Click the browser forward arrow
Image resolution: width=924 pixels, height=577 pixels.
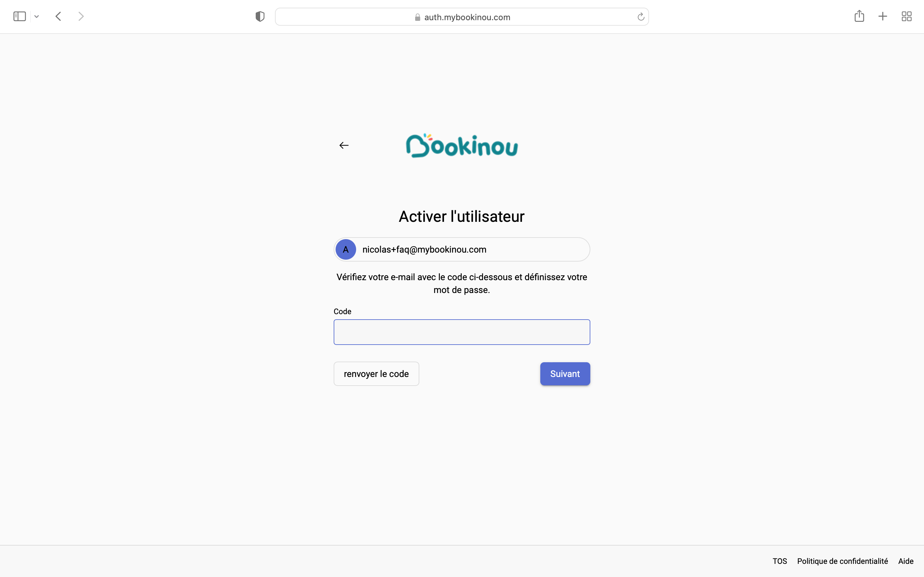point(81,16)
